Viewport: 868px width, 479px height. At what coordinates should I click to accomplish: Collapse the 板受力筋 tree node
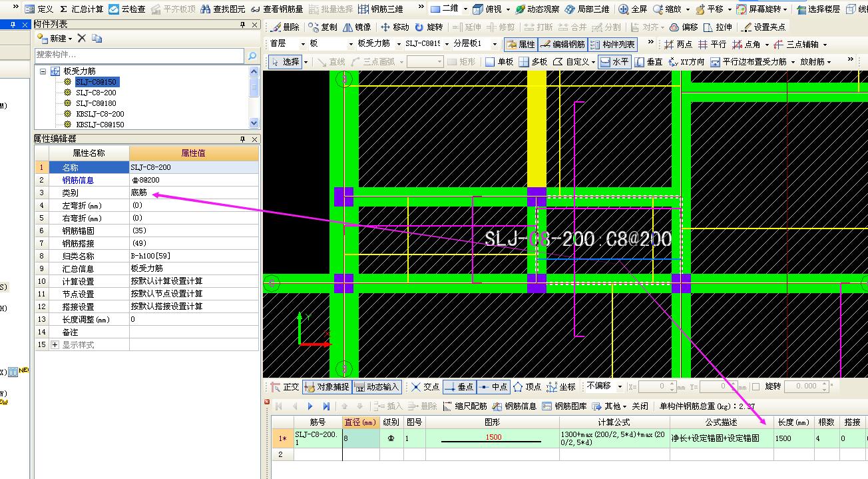click(x=43, y=71)
